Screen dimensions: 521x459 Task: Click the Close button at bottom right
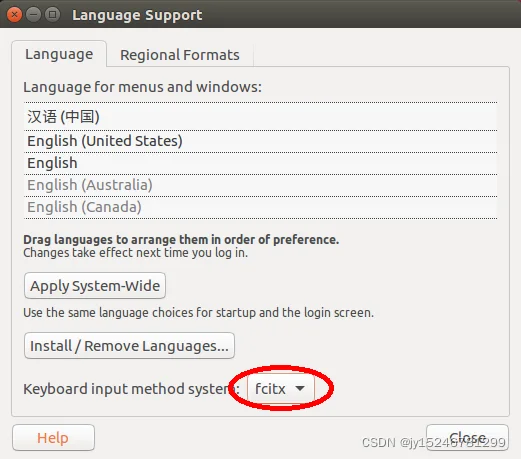tap(467, 437)
